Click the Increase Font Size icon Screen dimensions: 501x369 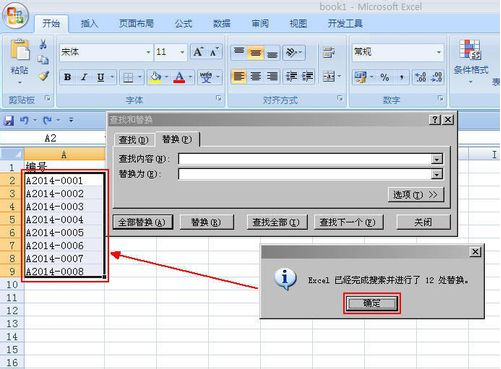click(x=198, y=52)
